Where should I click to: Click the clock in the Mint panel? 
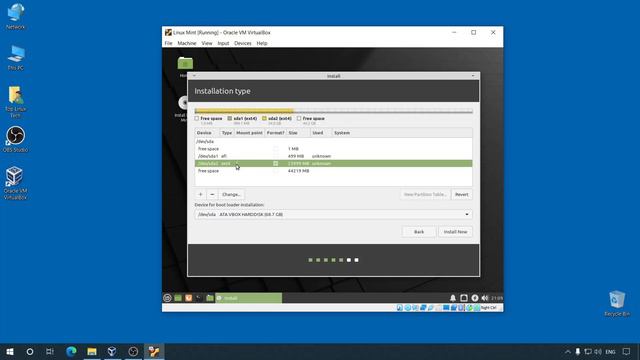(497, 298)
